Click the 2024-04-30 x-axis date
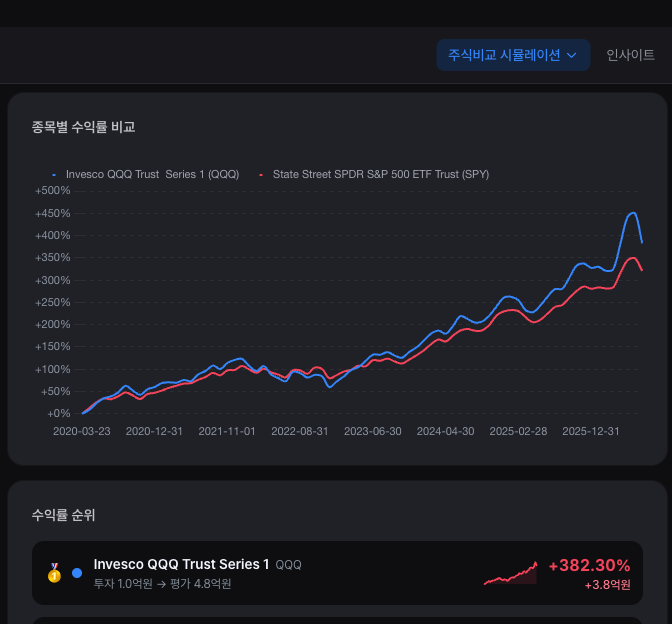The height and width of the screenshot is (624, 672). 445,431
